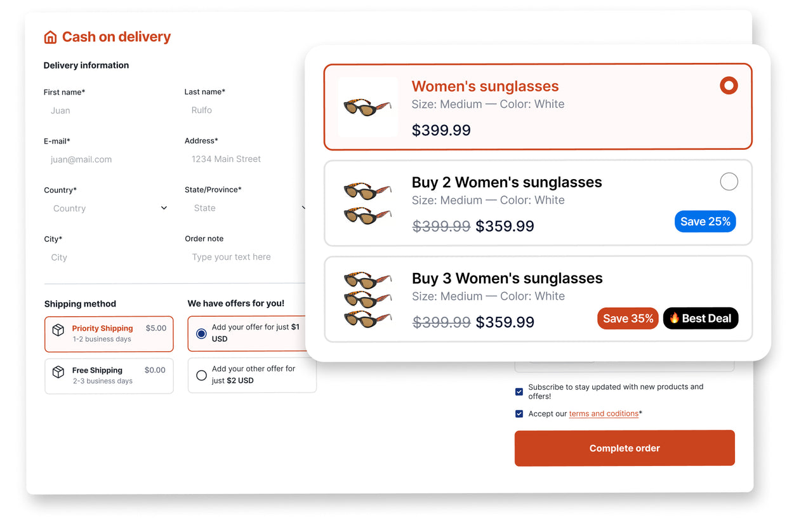Click the Save 25% badge
The image size is (787, 532).
[704, 222]
